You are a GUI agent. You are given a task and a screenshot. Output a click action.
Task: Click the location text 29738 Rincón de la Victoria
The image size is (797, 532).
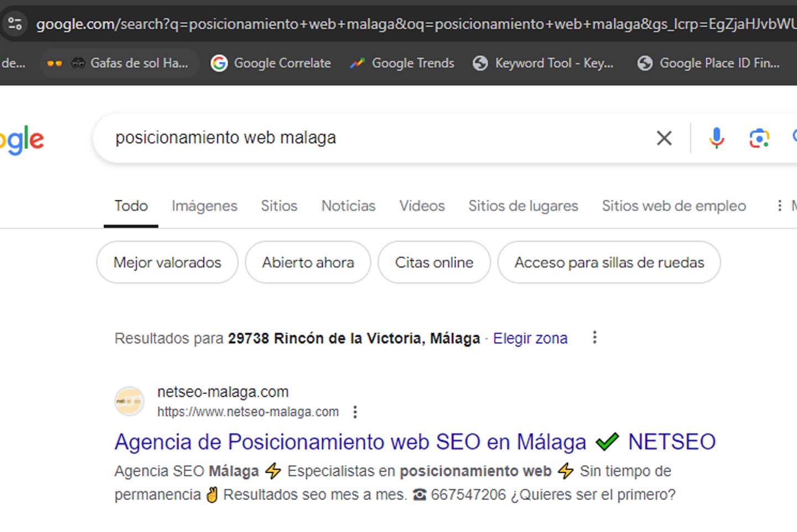(x=354, y=338)
